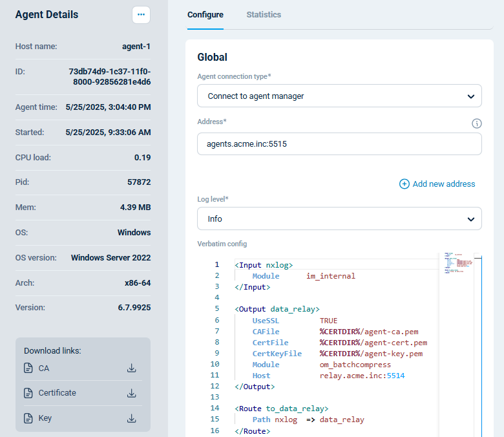Place cursor on the relay.acme.inc Host line
The width and height of the screenshot is (504, 437).
330,376
